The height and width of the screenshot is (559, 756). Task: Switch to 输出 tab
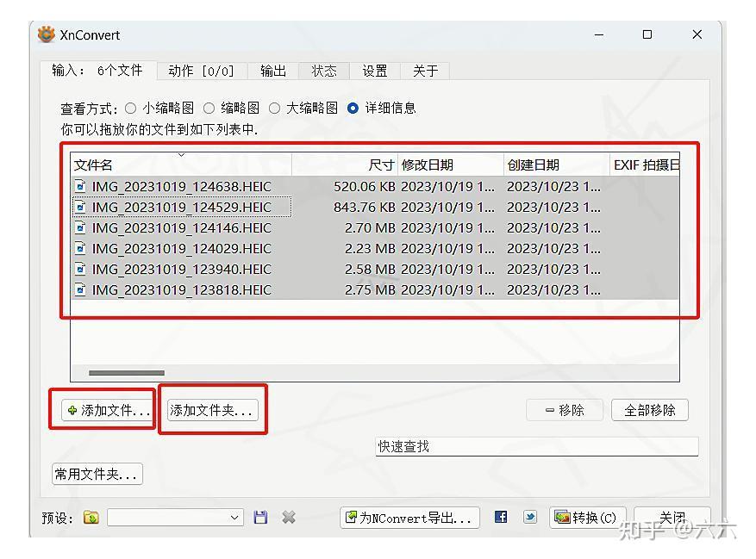point(273,71)
